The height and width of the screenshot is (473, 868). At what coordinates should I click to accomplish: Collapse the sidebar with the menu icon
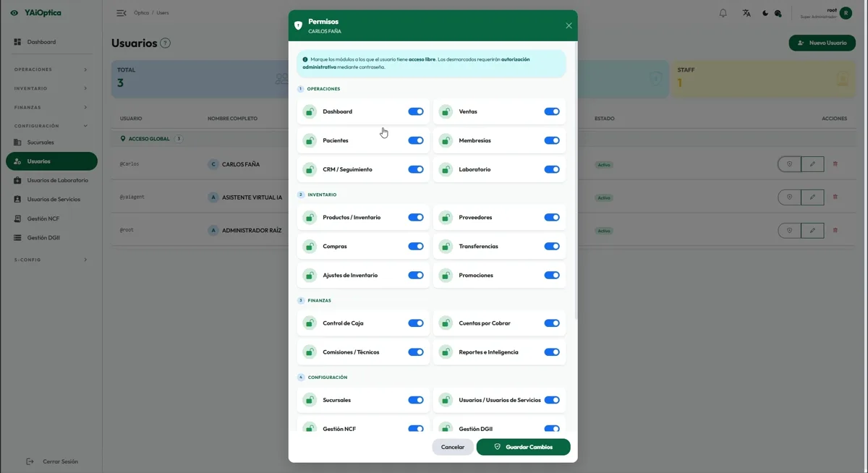[122, 13]
